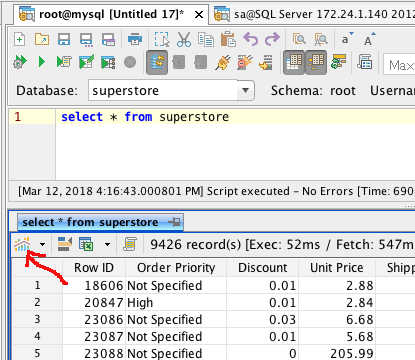Click the Row ID 20847 cell
This screenshot has width=415, height=360.
click(94, 303)
